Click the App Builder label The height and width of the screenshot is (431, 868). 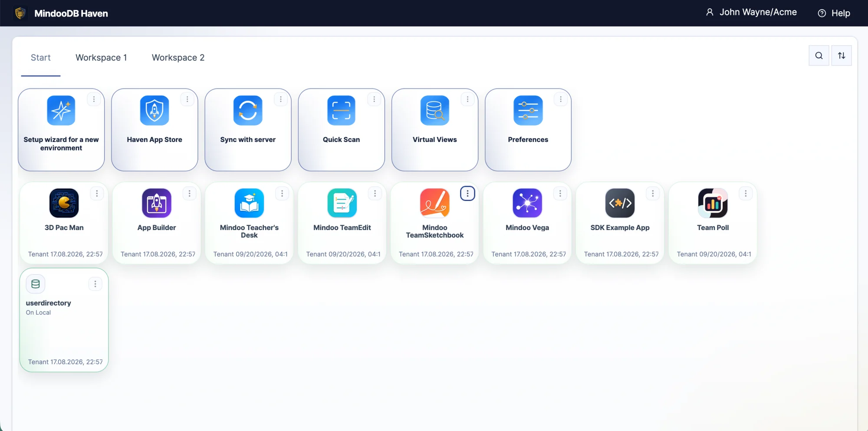coord(157,227)
